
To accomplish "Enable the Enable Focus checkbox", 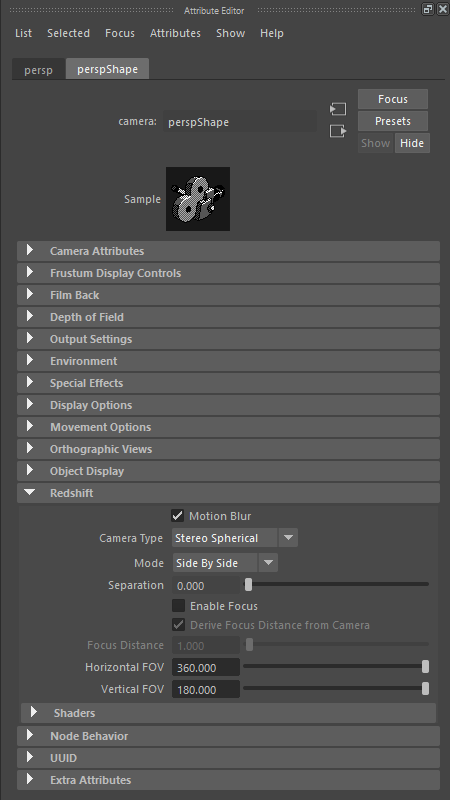I will 179,606.
